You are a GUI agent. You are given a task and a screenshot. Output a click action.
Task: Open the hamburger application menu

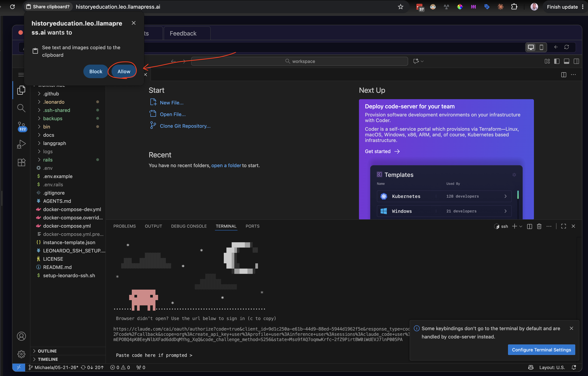tap(21, 75)
